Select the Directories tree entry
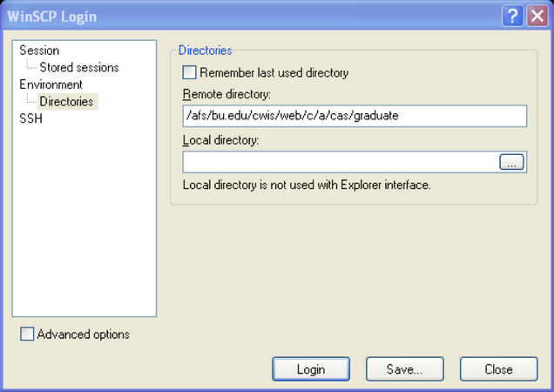Image resolution: width=554 pixels, height=392 pixels. [x=66, y=102]
